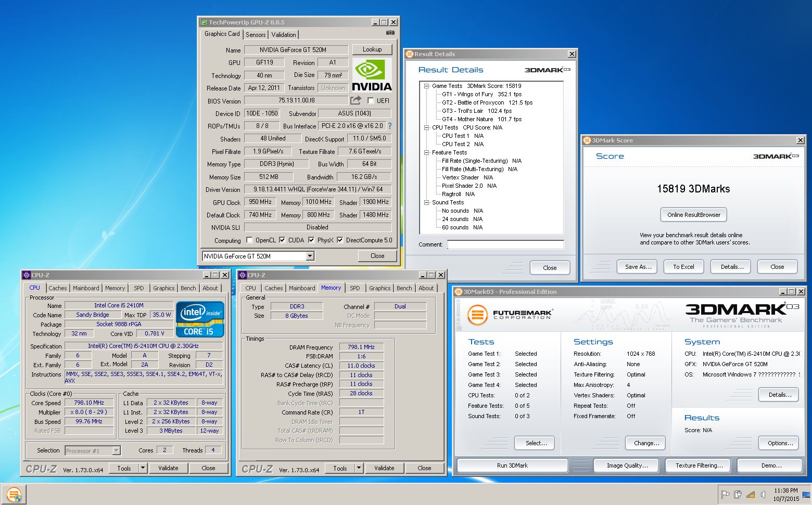Click the Futuremark Corporation logo
The width and height of the screenshot is (812, 505).
click(510, 314)
